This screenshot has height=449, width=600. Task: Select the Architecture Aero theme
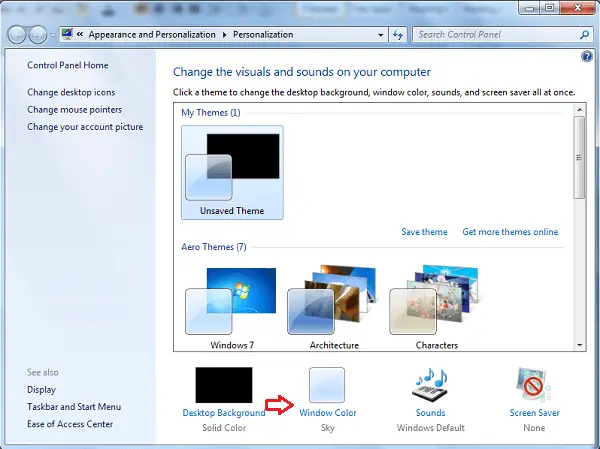click(x=333, y=307)
